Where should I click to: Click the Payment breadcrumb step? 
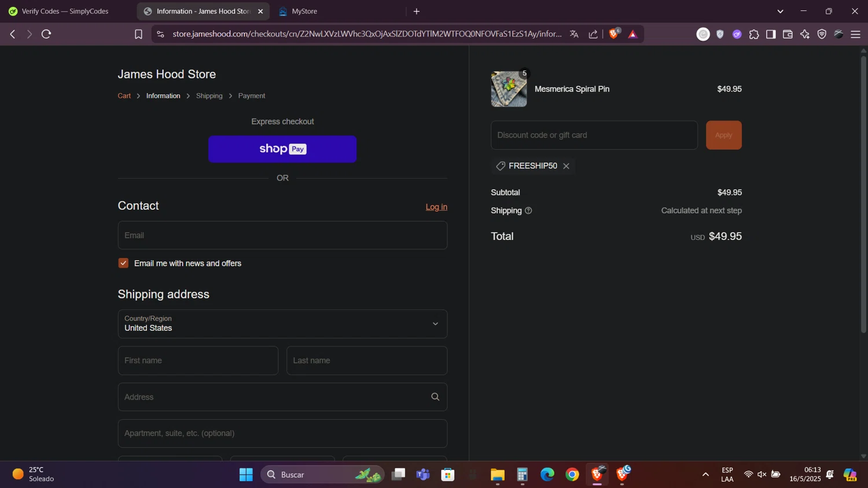pyautogui.click(x=252, y=95)
